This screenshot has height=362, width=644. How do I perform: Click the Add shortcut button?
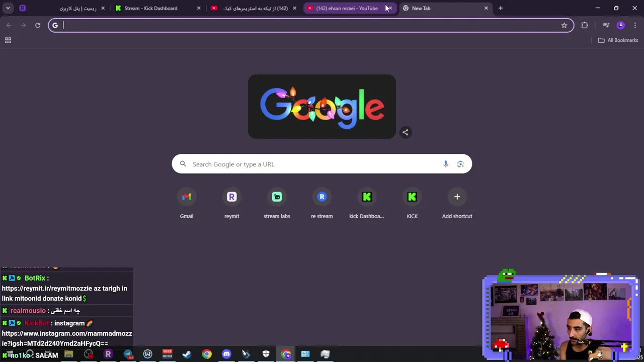(x=457, y=204)
